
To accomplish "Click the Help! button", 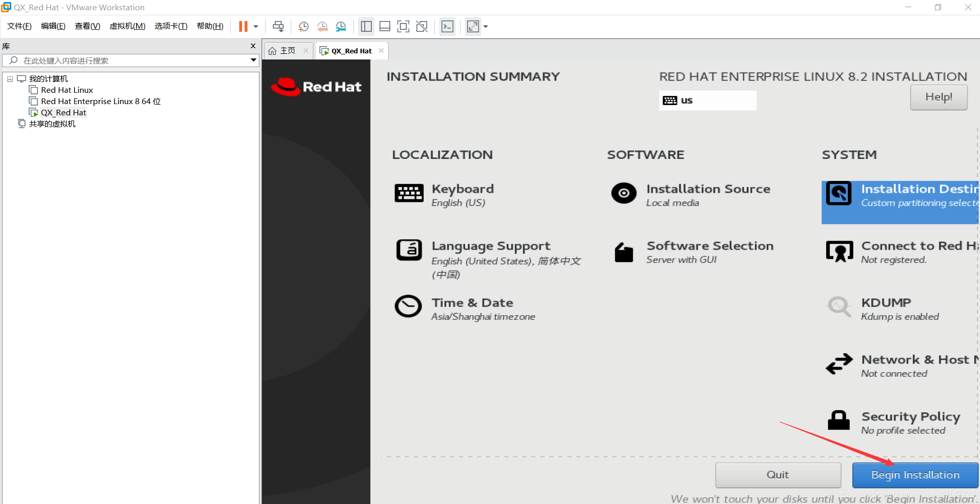I will (938, 97).
